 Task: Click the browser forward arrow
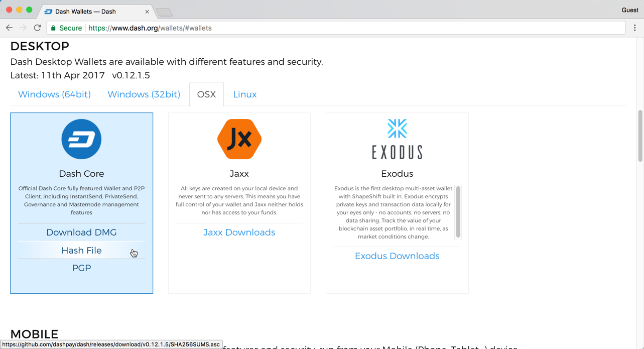[x=23, y=28]
